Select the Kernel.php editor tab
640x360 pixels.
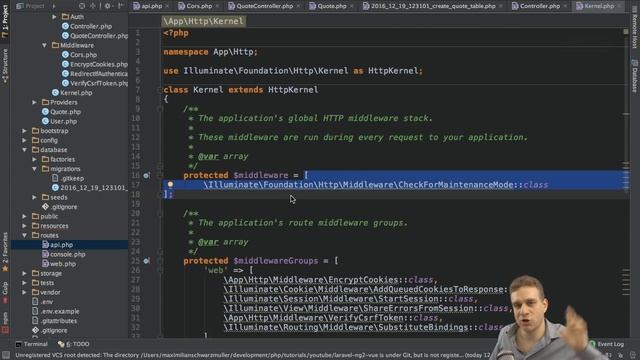(598, 6)
